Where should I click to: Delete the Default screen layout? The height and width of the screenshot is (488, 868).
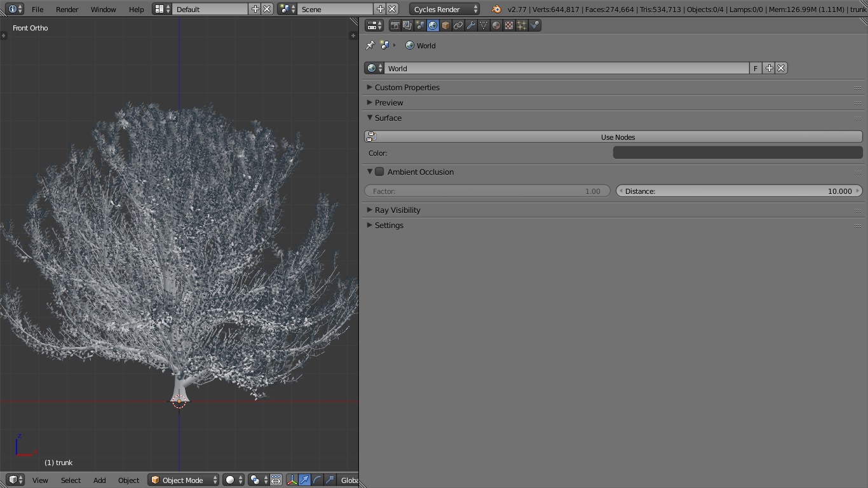pyautogui.click(x=268, y=9)
